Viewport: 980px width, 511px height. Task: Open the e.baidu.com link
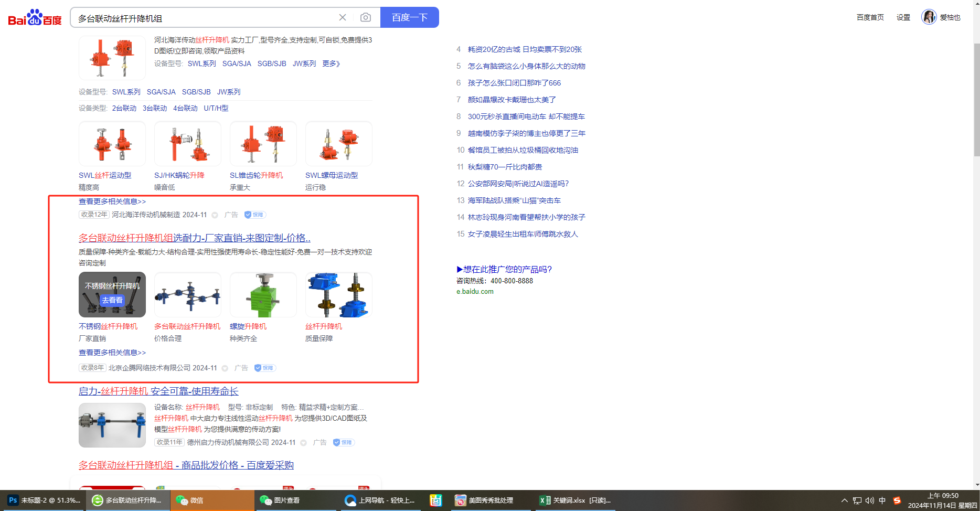click(x=475, y=292)
